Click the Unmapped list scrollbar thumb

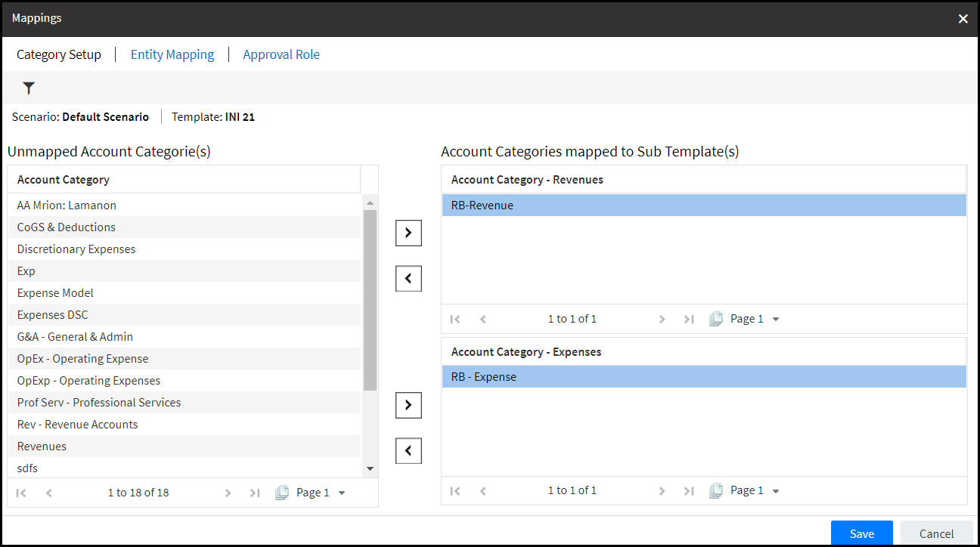pyautogui.click(x=370, y=300)
